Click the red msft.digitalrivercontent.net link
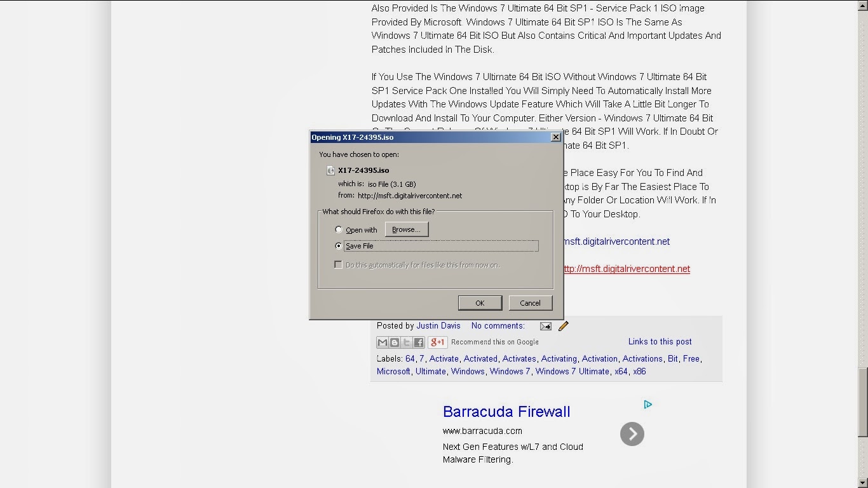 click(x=626, y=268)
